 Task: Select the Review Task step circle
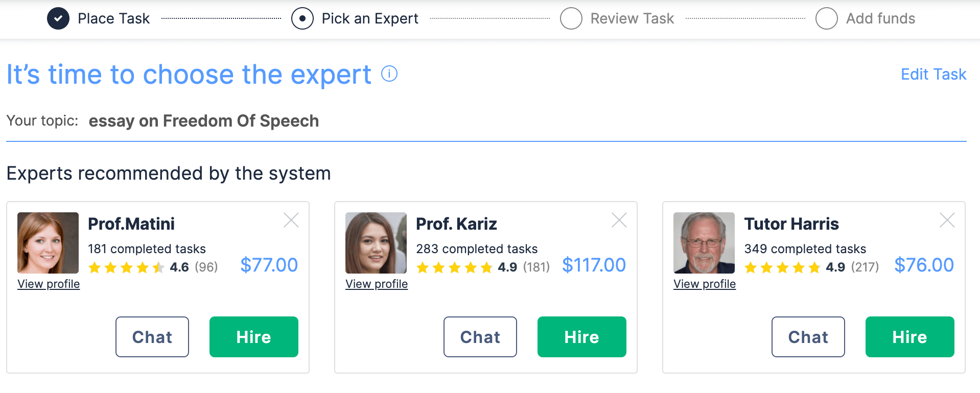tap(571, 19)
